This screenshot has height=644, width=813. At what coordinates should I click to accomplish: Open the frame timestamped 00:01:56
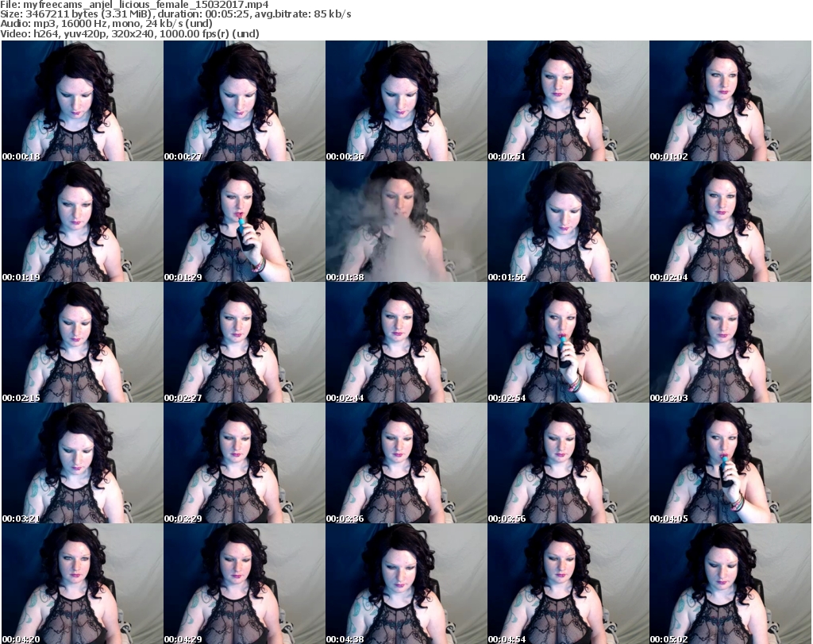point(568,222)
